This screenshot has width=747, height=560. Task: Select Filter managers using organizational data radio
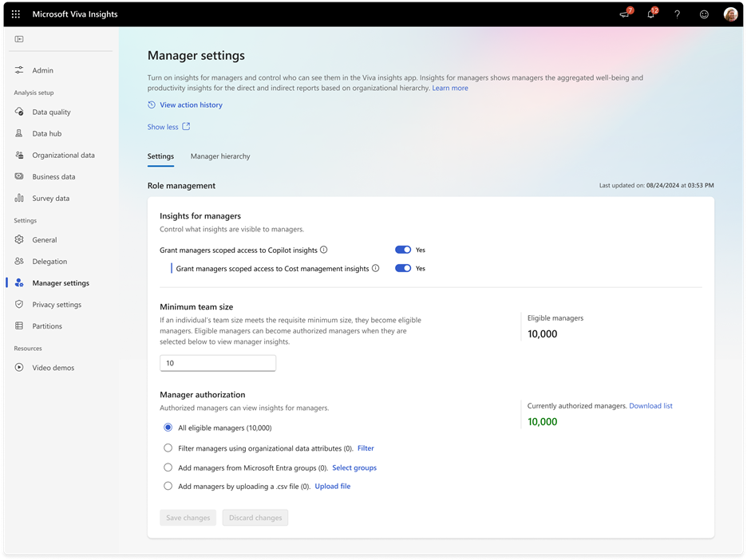point(168,448)
